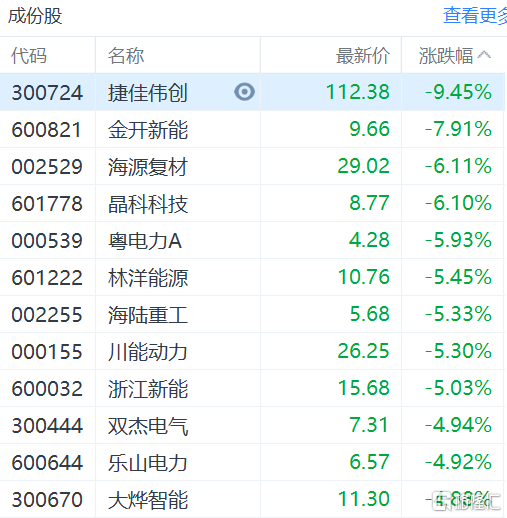Click change value -9.45%
Image resolution: width=507 pixels, height=518 pixels.
point(458,92)
